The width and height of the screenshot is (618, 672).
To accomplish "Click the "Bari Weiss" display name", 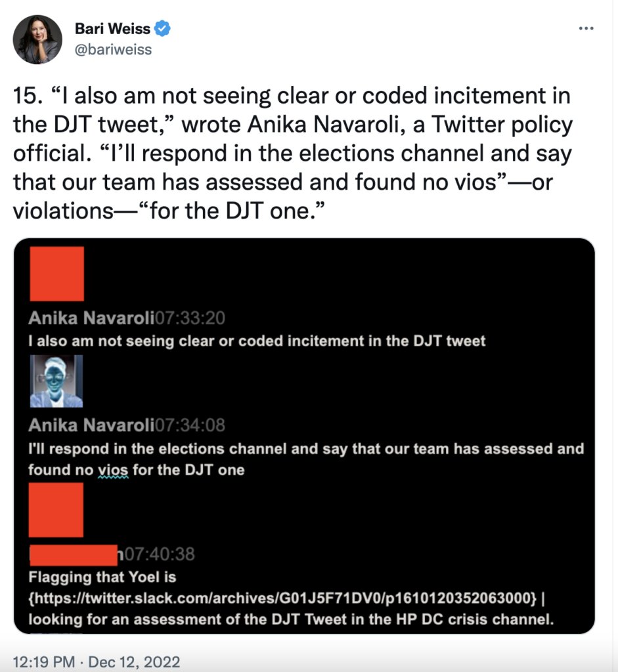I will click(x=112, y=29).
